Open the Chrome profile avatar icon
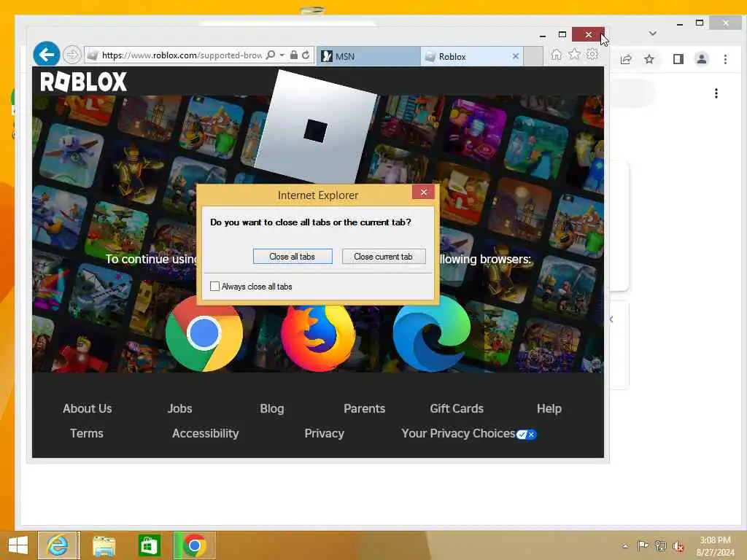The width and height of the screenshot is (747, 560). pos(702,59)
